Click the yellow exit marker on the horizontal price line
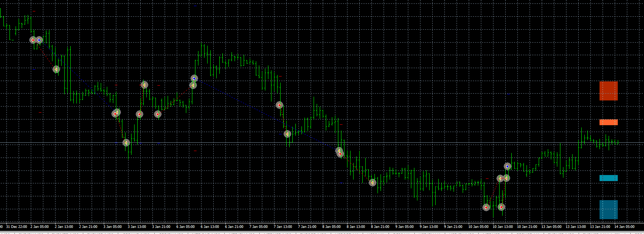The height and width of the screenshot is (234, 644). click(126, 143)
